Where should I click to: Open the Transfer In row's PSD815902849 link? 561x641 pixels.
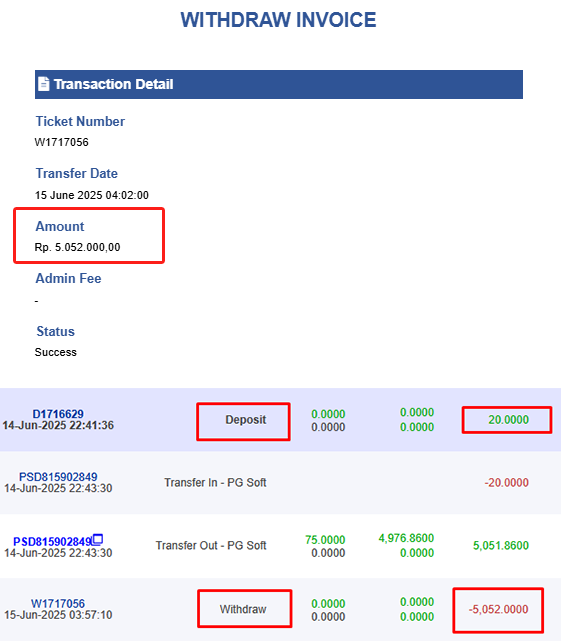point(58,477)
